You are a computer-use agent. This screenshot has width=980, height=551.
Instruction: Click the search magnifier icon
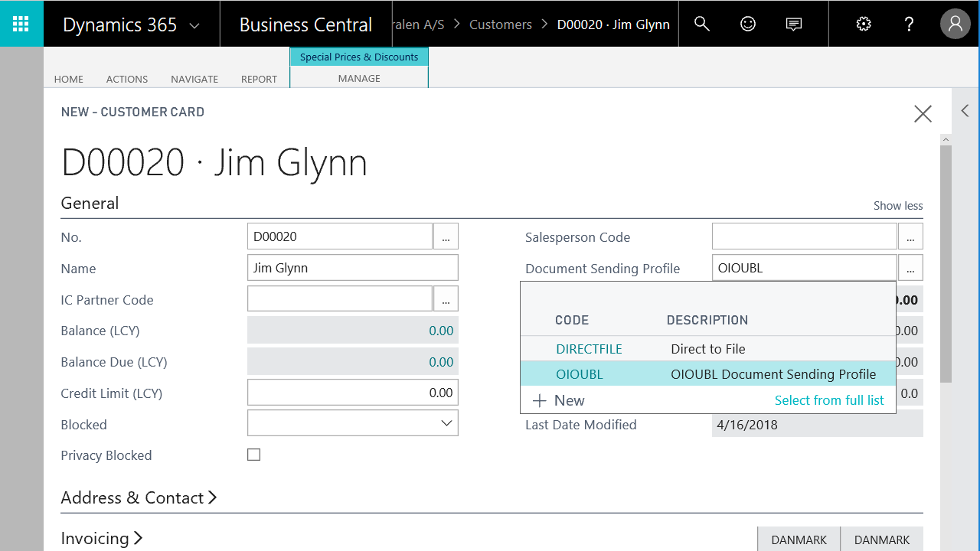[701, 24]
